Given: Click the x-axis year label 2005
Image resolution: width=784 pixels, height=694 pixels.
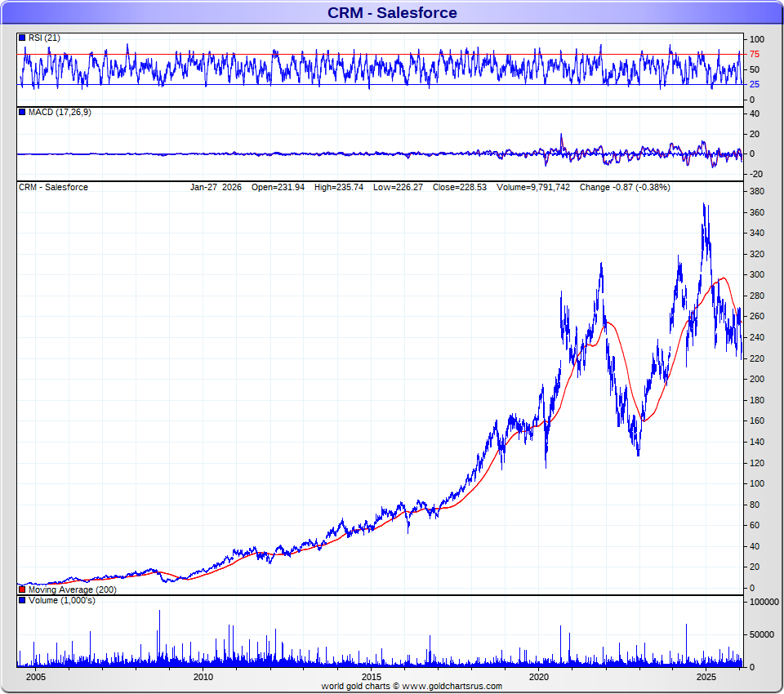Looking at the screenshot, I should (35, 677).
